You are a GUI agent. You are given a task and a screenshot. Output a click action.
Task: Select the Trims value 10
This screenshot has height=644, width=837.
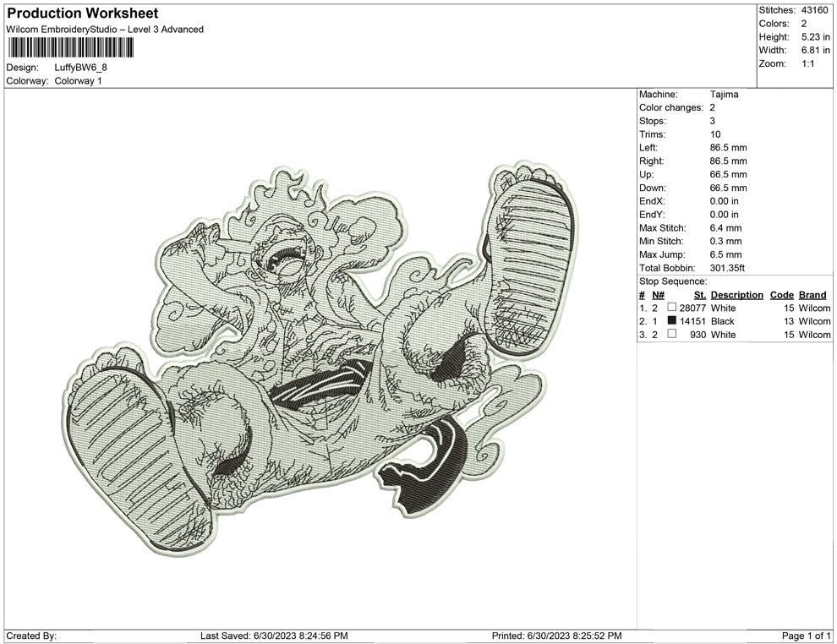point(714,134)
